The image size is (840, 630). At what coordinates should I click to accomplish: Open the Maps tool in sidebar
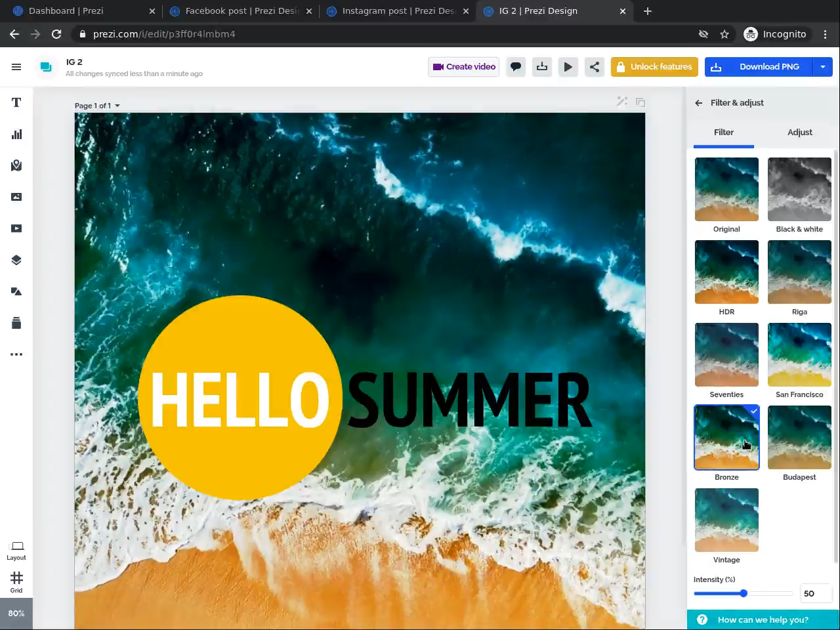pos(16,165)
